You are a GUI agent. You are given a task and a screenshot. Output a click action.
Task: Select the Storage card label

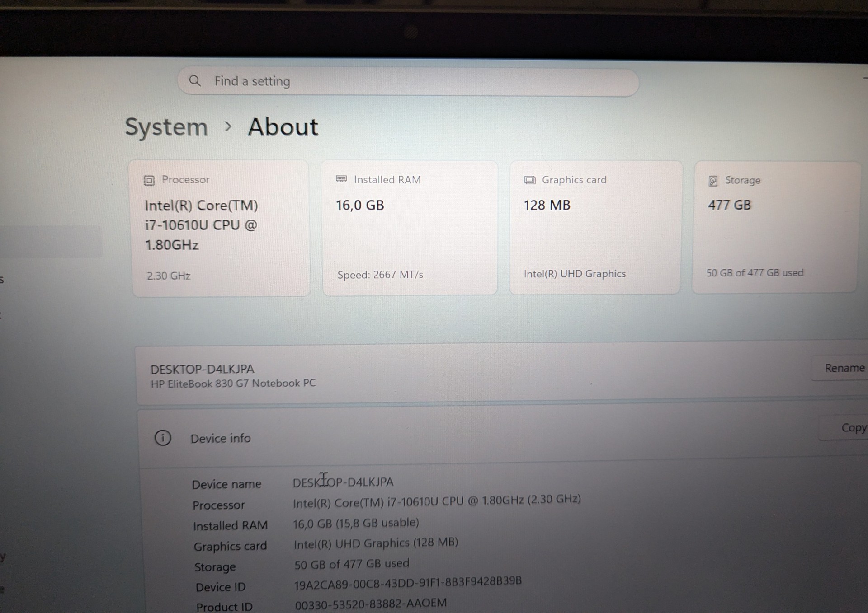(x=743, y=180)
